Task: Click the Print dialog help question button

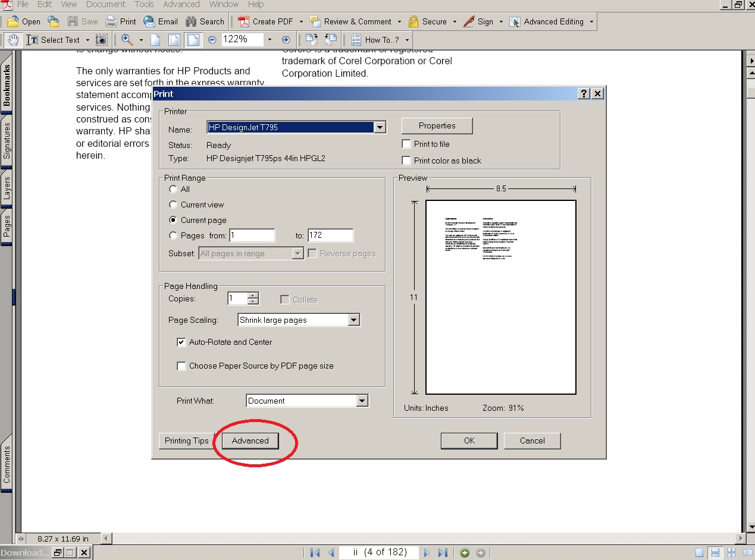Action: click(584, 94)
